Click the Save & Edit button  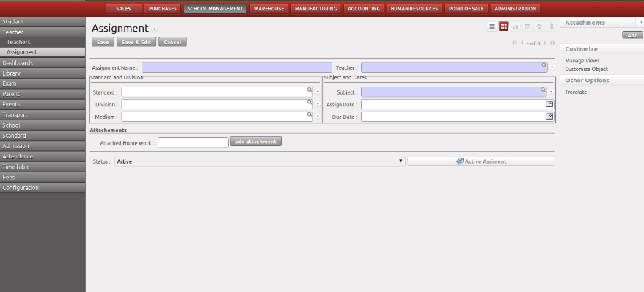(136, 42)
